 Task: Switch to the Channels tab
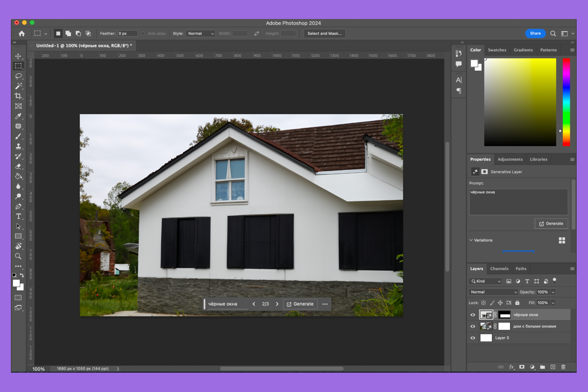[x=499, y=269]
